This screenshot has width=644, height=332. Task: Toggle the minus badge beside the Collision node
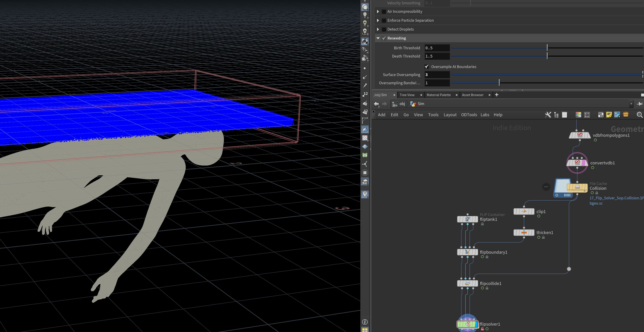(x=546, y=187)
